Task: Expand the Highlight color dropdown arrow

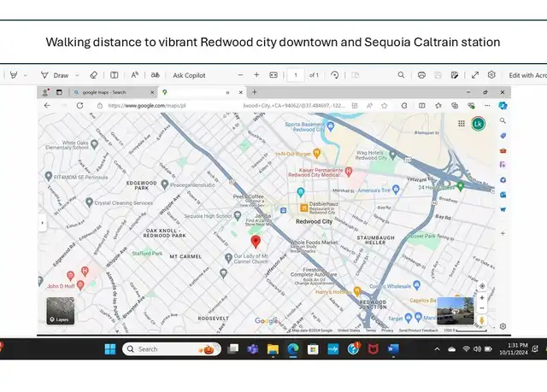Action: point(26,75)
